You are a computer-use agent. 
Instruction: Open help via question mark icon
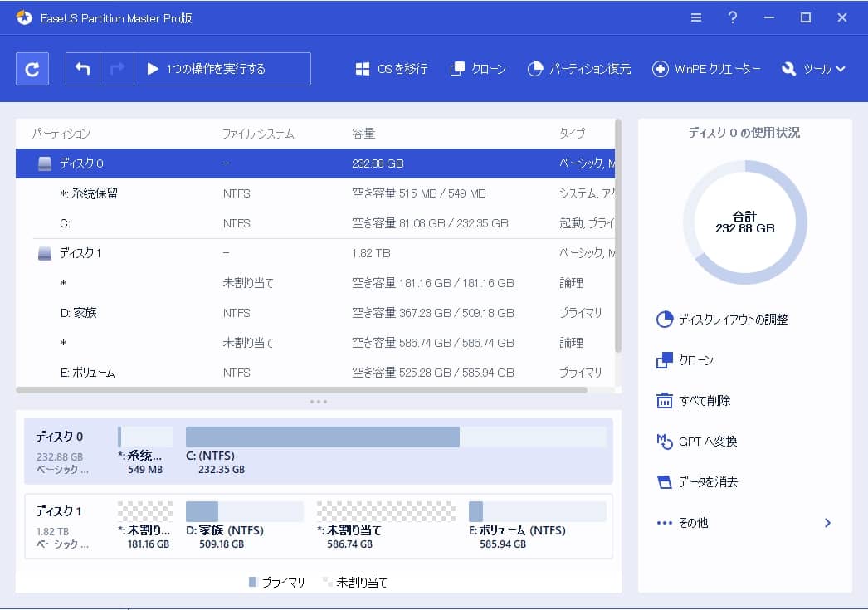(x=733, y=17)
